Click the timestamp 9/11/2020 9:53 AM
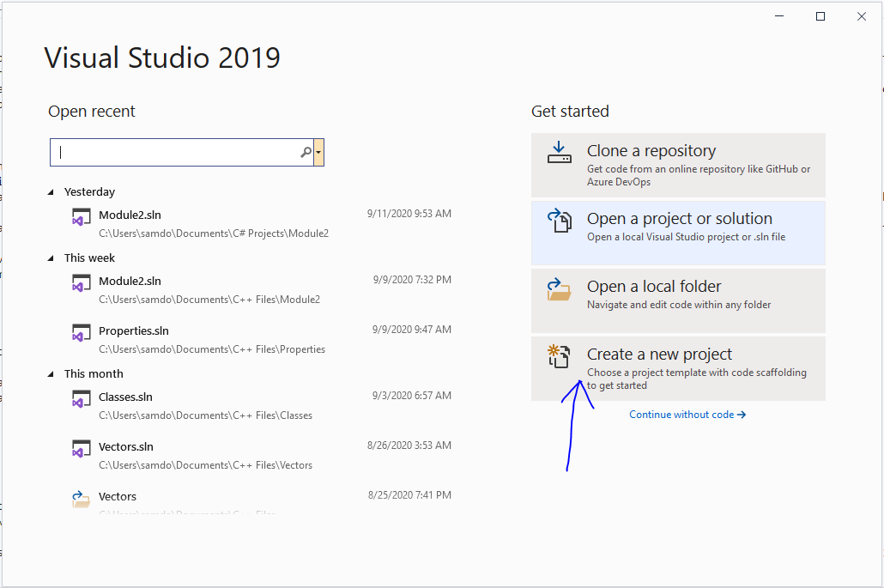 tap(409, 214)
